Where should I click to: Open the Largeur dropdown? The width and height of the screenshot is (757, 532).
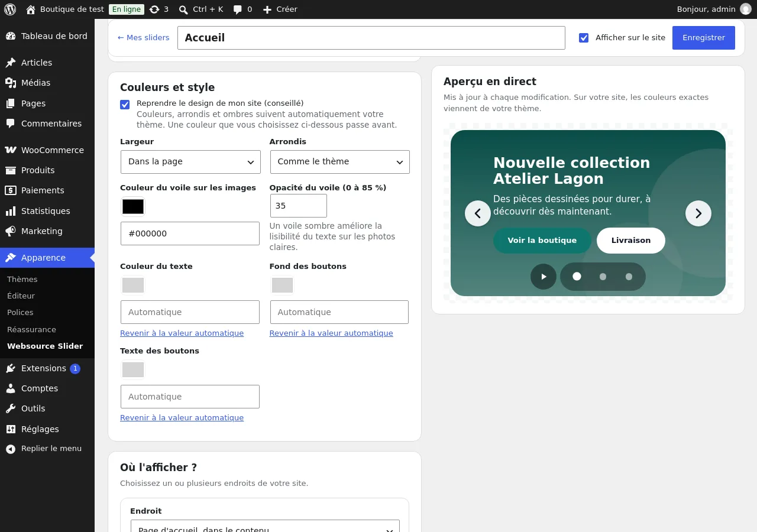tap(190, 162)
